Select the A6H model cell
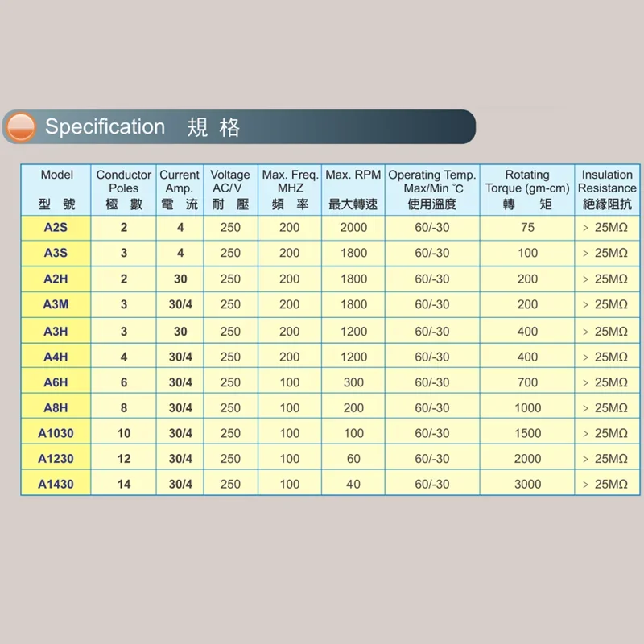Viewport: 644px width, 644px height. [x=56, y=382]
